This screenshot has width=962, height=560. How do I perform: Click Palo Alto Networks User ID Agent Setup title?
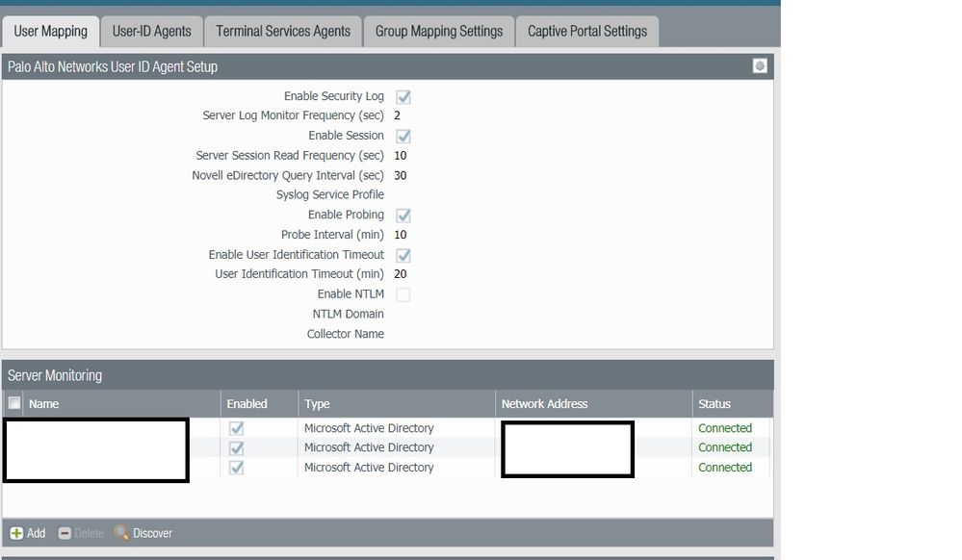coord(113,66)
